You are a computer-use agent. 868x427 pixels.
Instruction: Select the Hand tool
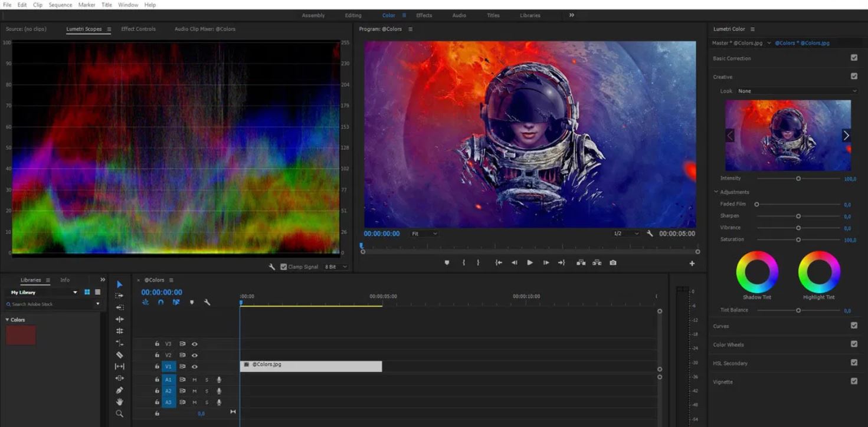[119, 402]
